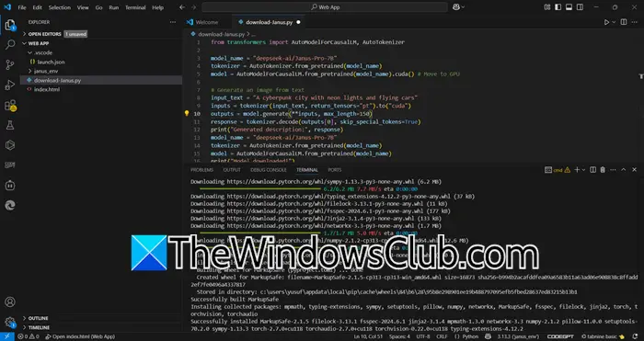
Task: Open Explorer panel more actions ellipsis
Action: coord(173,22)
